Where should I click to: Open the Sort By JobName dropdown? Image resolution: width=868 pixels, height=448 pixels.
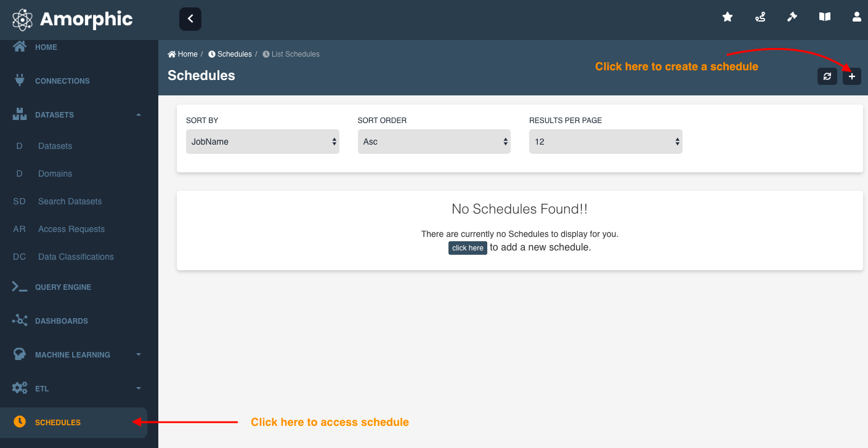(262, 142)
